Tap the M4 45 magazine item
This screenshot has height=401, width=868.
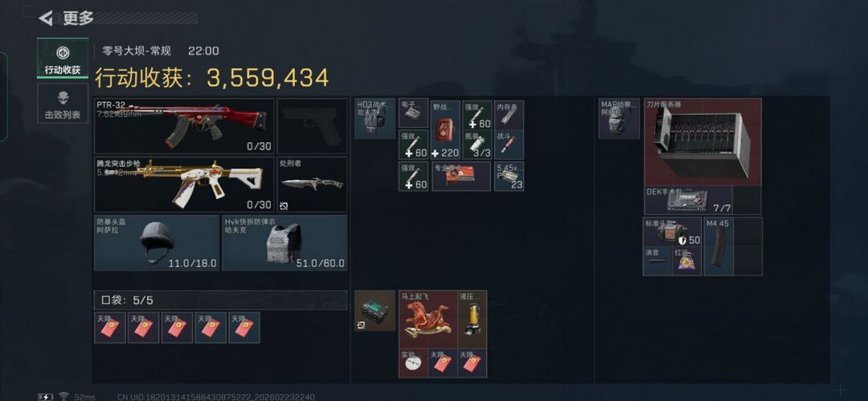pyautogui.click(x=719, y=246)
